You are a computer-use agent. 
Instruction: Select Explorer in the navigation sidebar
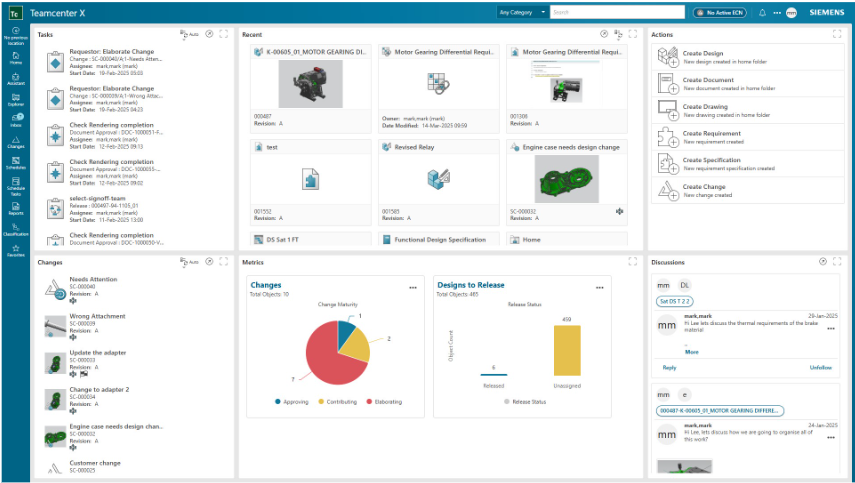click(x=15, y=99)
